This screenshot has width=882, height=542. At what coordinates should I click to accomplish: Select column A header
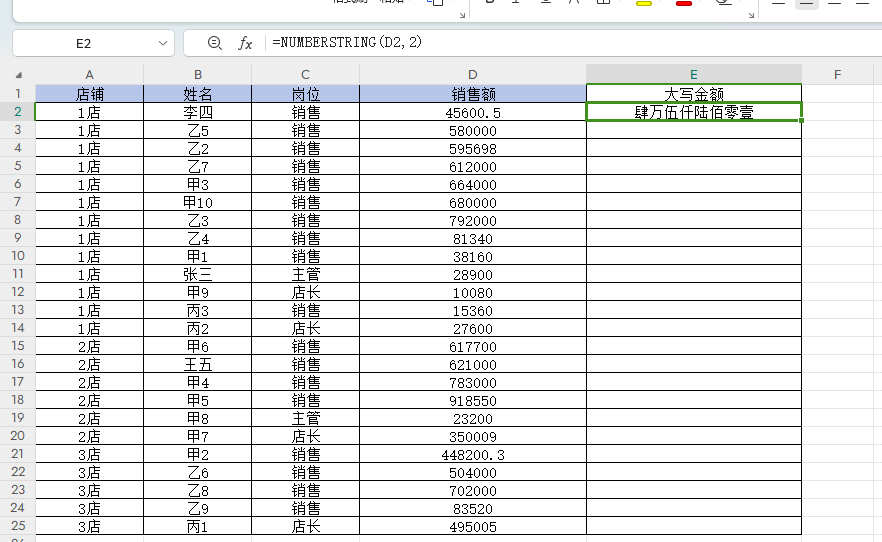(89, 74)
